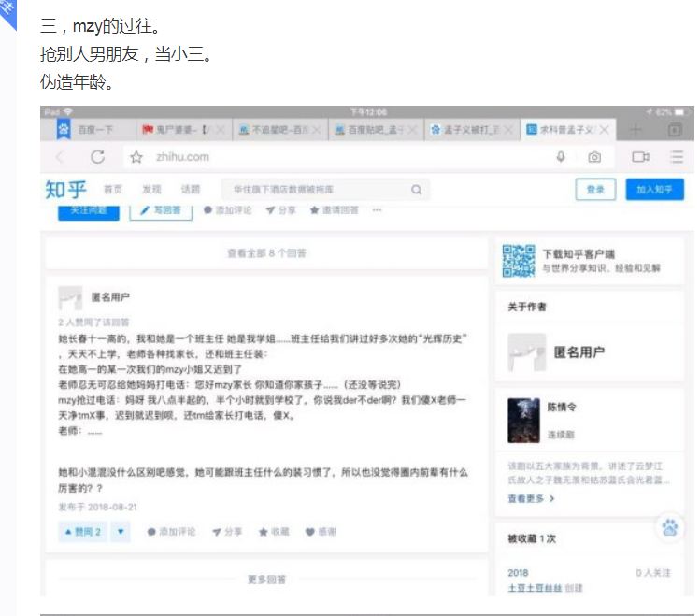Tap the camera icon in the address bar

pyautogui.click(x=594, y=157)
